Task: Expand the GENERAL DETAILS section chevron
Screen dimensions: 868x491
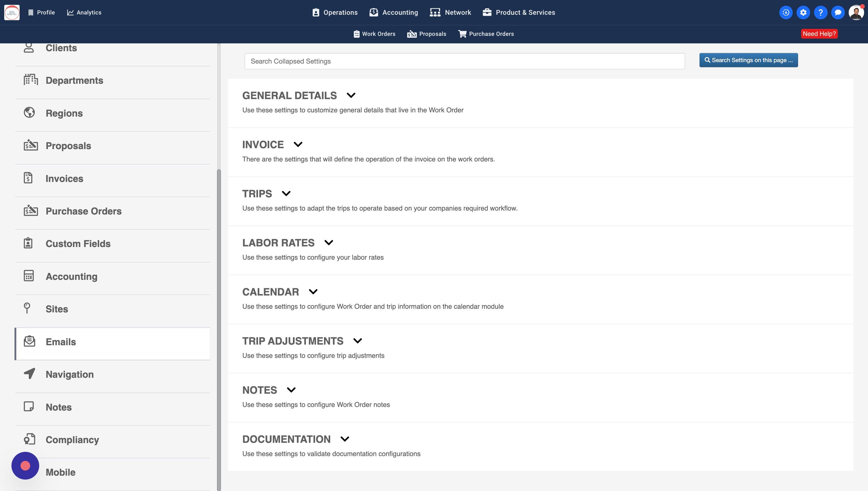Action: coord(351,95)
